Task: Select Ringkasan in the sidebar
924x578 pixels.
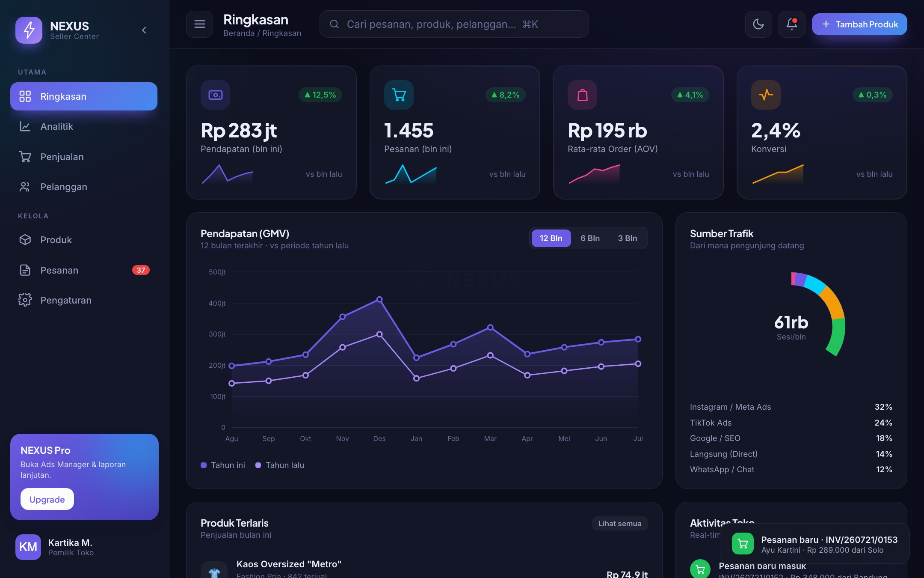Action: 84,96
